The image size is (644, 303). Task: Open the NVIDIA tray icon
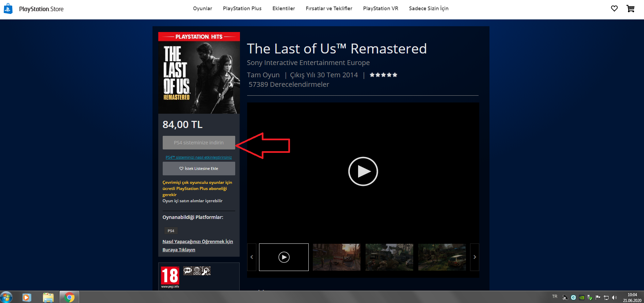[582, 298]
